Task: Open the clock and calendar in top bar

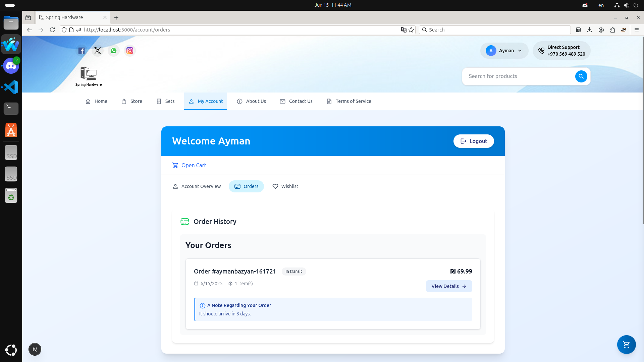Action: (333, 5)
